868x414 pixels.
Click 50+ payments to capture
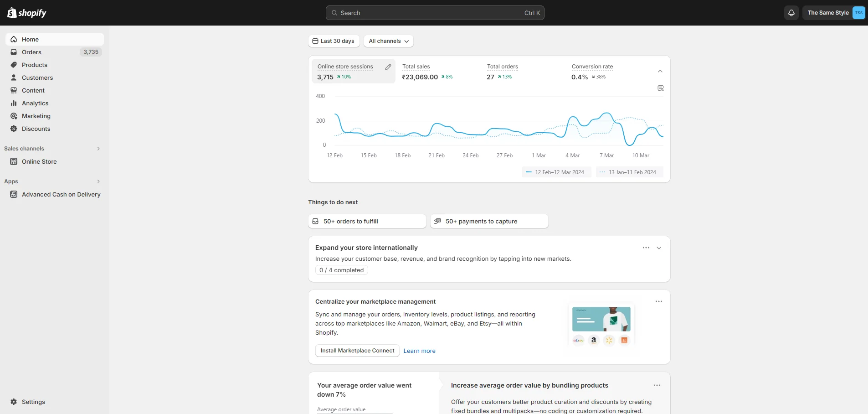click(489, 221)
